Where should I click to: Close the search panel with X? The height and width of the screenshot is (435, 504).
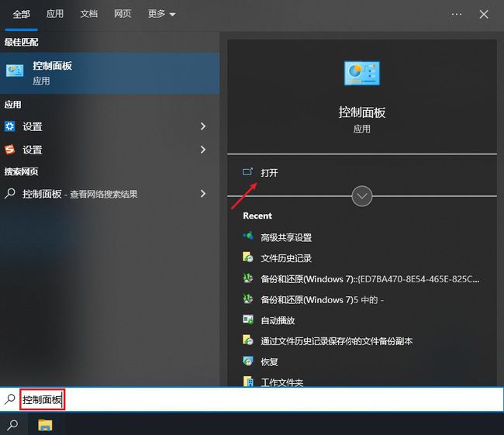click(x=484, y=14)
